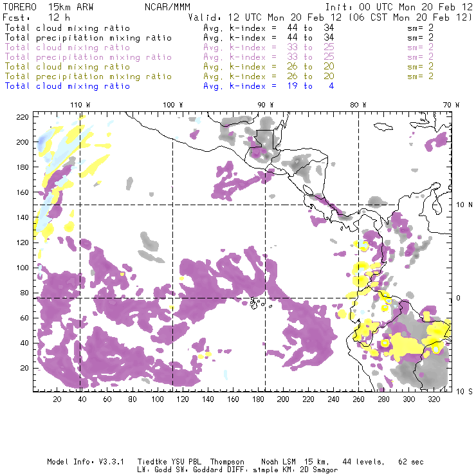Click 'sm= 2' on the black cloud mixing ratio row

point(421,28)
